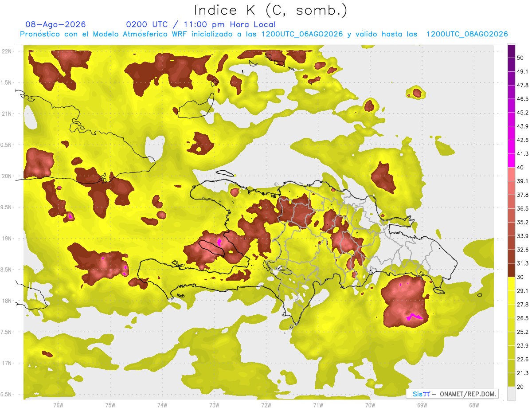Image resolution: width=532 pixels, height=411 pixels.
Task: Click "0200 UTC / 11:00 pm Hora Local" text
Action: tap(200, 24)
